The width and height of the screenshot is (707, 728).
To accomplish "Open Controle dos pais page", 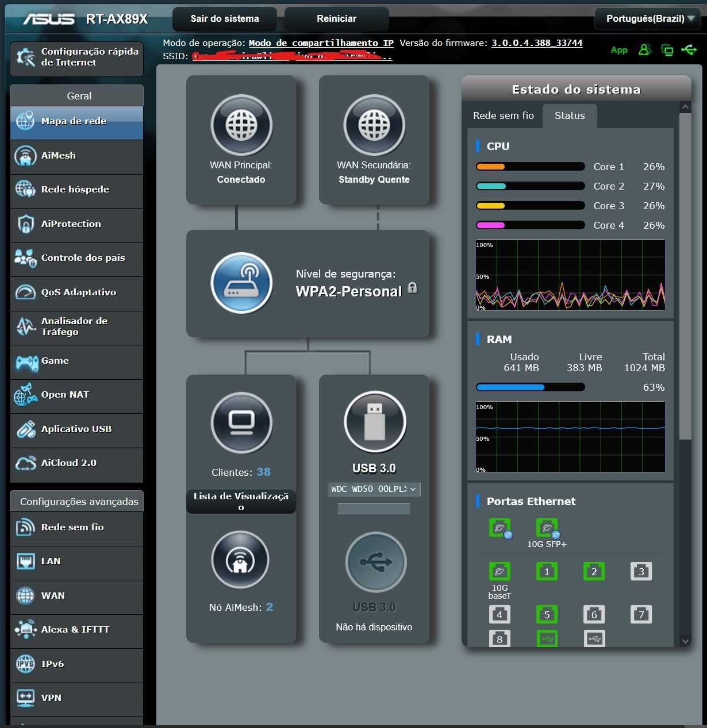I will click(x=76, y=259).
